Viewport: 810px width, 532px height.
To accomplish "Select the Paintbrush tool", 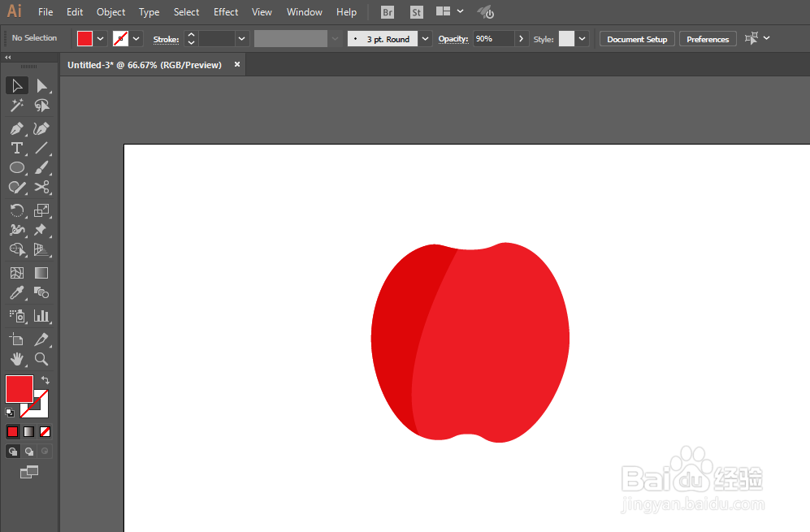I will click(x=41, y=168).
